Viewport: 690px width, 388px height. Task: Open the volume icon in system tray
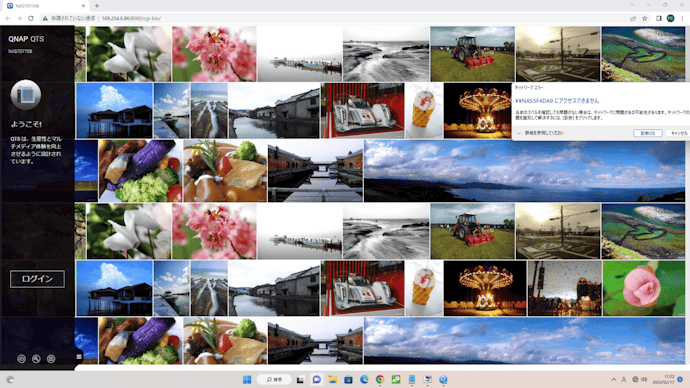(x=644, y=379)
